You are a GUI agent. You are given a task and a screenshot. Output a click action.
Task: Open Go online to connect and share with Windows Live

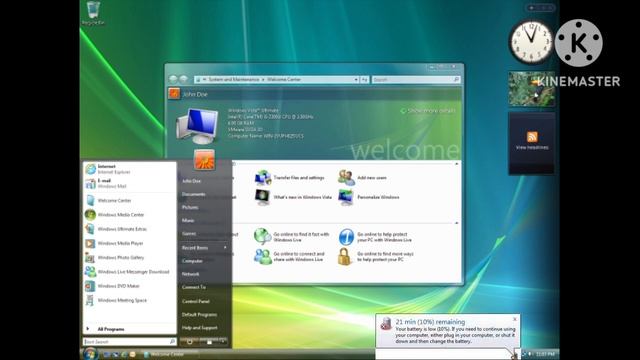pyautogui.click(x=289, y=257)
